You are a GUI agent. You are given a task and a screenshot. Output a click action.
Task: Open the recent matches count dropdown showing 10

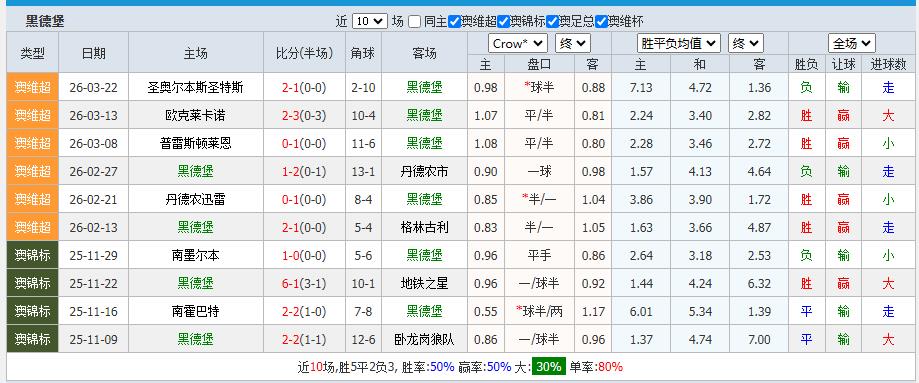point(369,22)
